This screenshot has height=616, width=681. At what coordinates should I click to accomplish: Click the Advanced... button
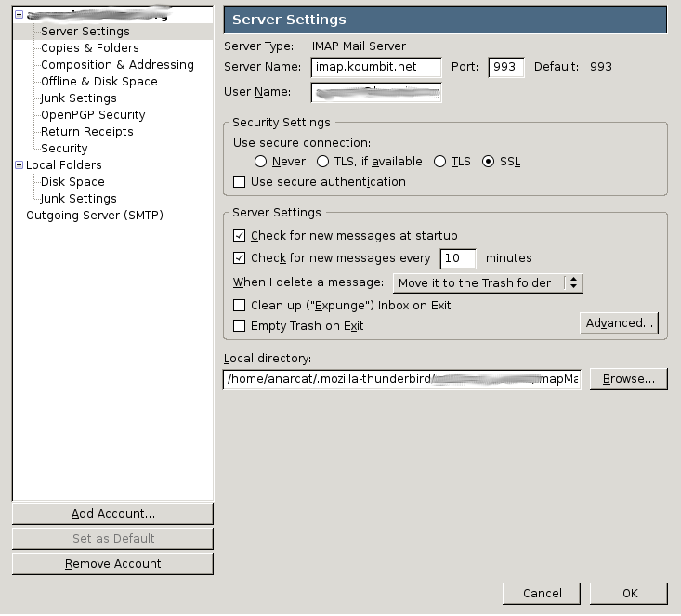(620, 323)
